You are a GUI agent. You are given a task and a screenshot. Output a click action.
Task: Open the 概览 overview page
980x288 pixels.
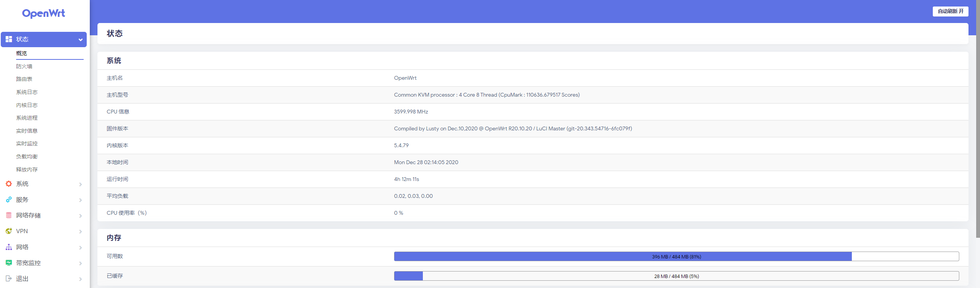click(x=21, y=53)
